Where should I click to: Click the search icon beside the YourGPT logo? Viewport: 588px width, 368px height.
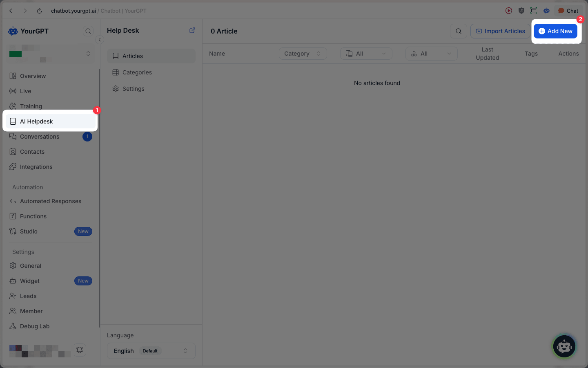click(x=88, y=31)
